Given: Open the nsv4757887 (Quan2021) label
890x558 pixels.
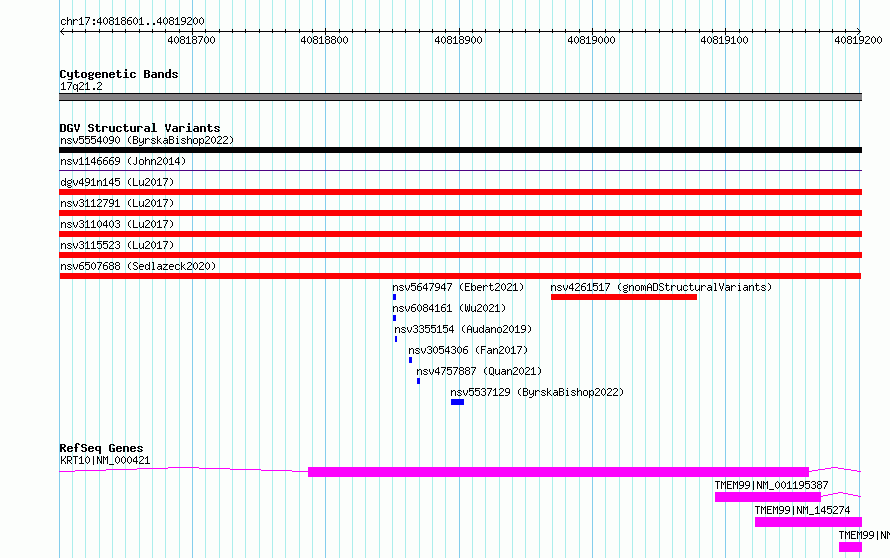Looking at the screenshot, I should coord(479,371).
